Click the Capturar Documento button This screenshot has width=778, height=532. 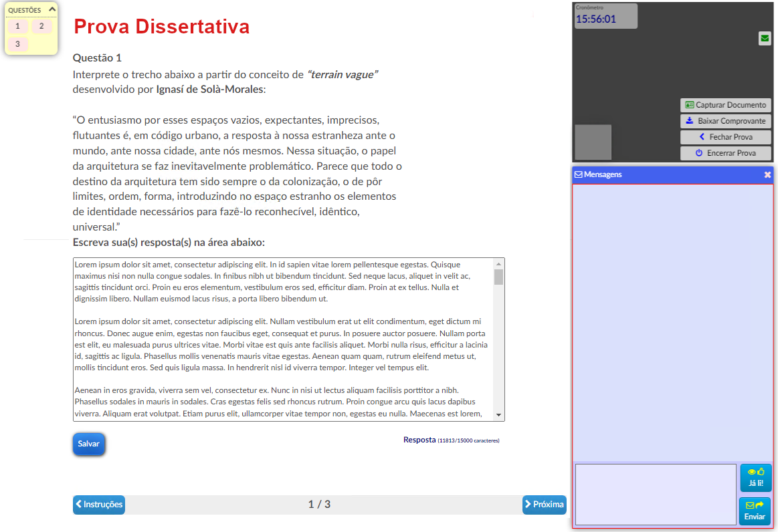click(725, 105)
